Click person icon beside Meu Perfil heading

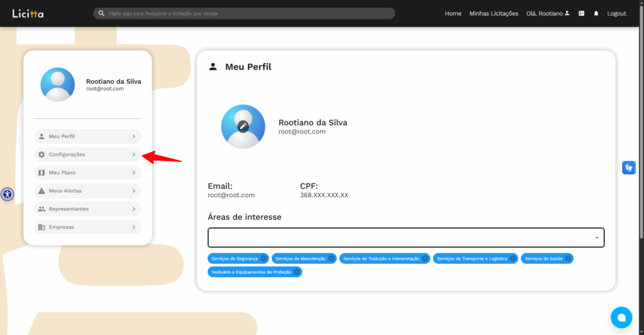point(213,67)
